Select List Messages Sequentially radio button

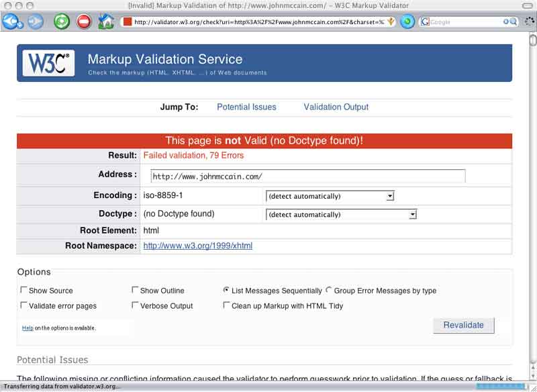coord(226,290)
